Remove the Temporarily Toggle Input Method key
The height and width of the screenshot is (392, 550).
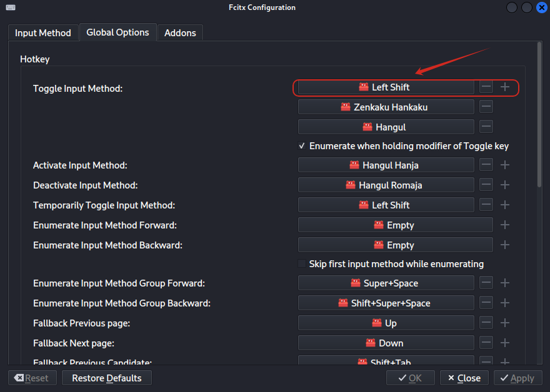pos(486,205)
